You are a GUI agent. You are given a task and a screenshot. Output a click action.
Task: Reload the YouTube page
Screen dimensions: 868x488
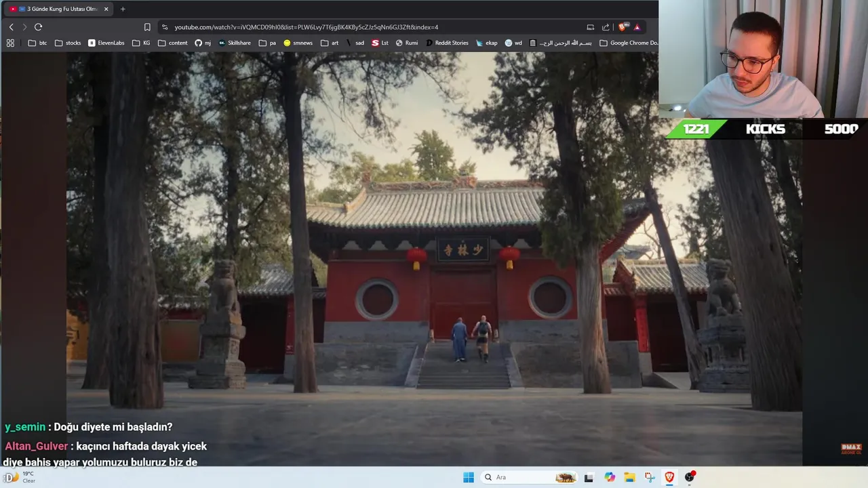tap(38, 27)
